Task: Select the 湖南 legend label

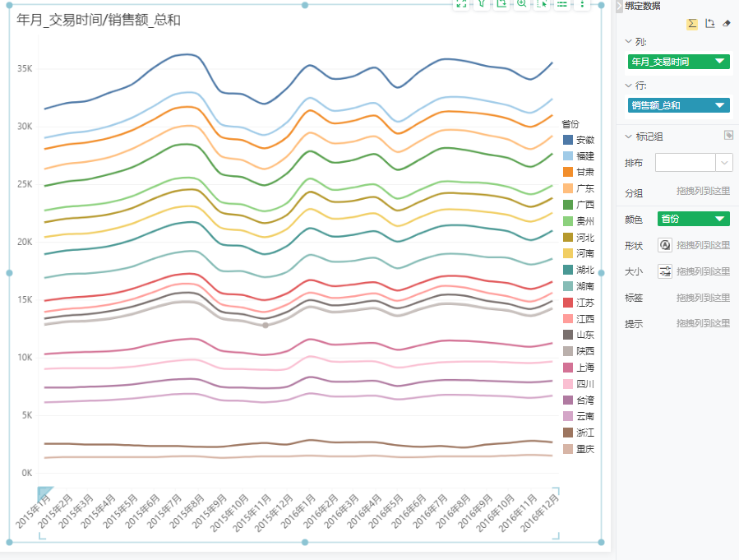Action: tap(585, 286)
